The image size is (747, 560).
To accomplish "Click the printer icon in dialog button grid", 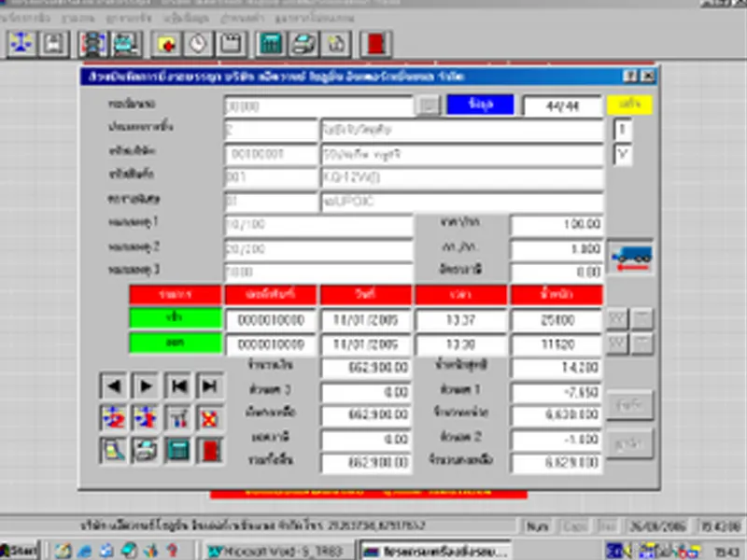I will pos(146,450).
